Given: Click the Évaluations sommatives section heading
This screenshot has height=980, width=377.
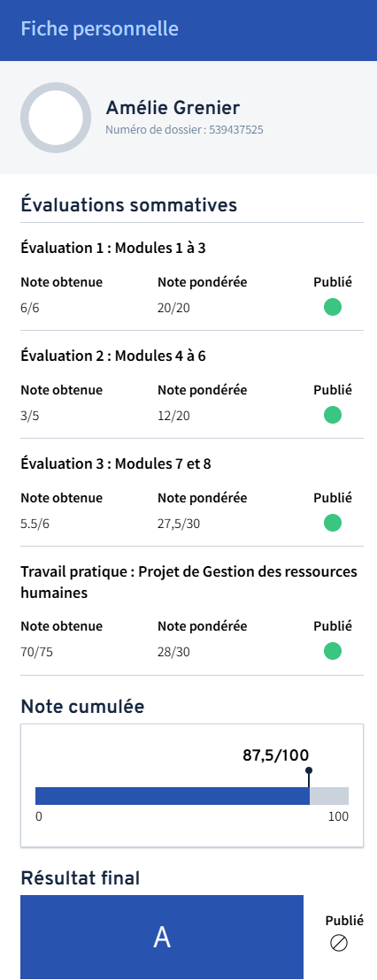Looking at the screenshot, I should 129,205.
